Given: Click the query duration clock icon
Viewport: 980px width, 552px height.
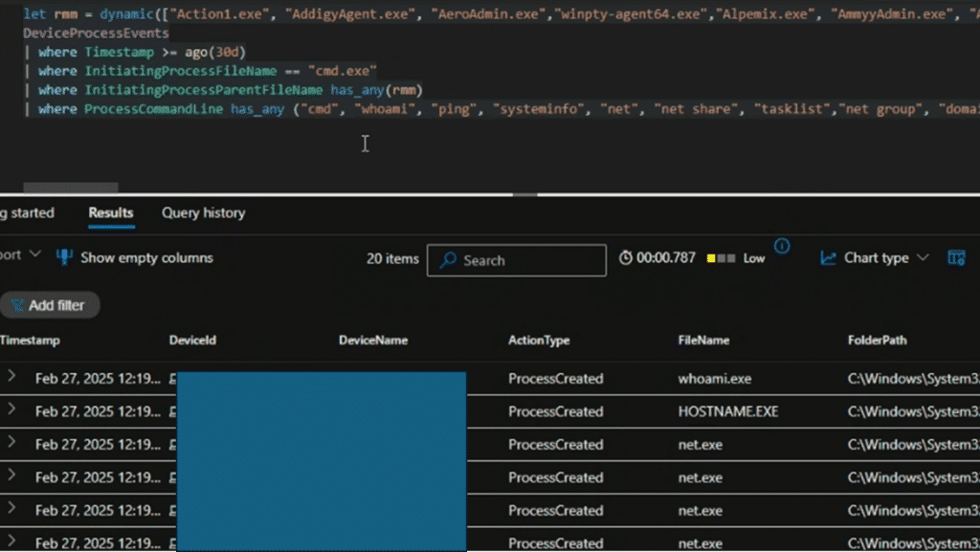Looking at the screenshot, I should pyautogui.click(x=625, y=257).
